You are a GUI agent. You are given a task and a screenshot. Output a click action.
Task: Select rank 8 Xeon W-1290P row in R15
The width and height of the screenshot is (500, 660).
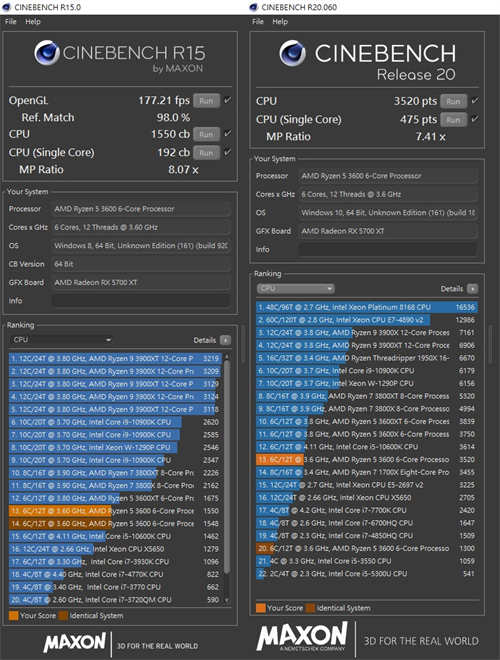tap(115, 447)
